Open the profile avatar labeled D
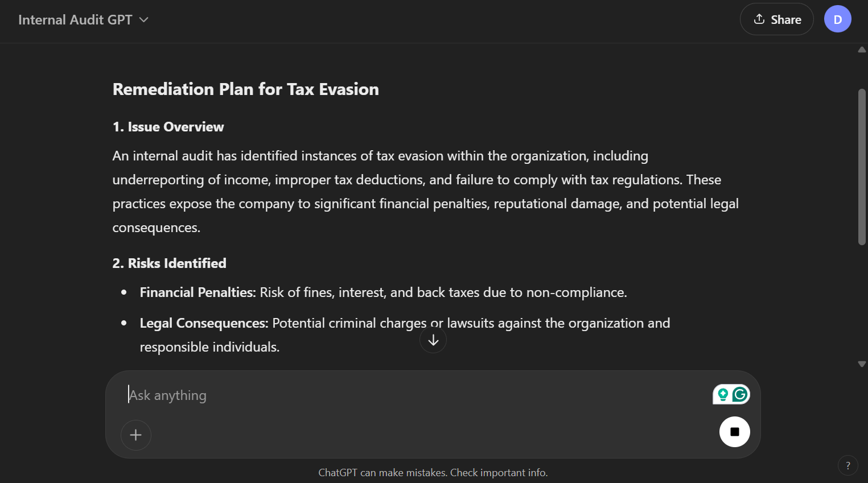The image size is (868, 483). pos(837,19)
